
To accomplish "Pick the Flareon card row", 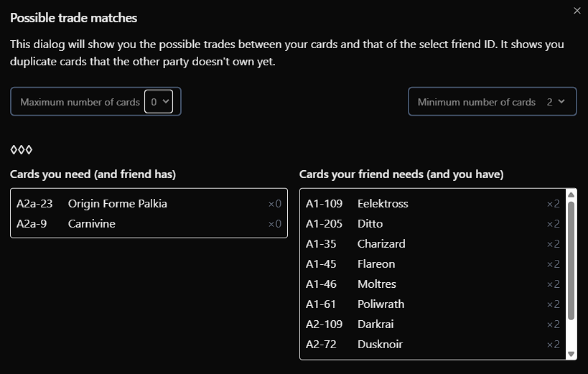I will pos(432,264).
